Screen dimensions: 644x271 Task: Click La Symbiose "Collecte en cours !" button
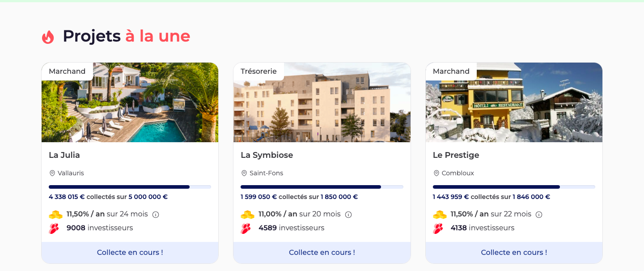pyautogui.click(x=322, y=253)
